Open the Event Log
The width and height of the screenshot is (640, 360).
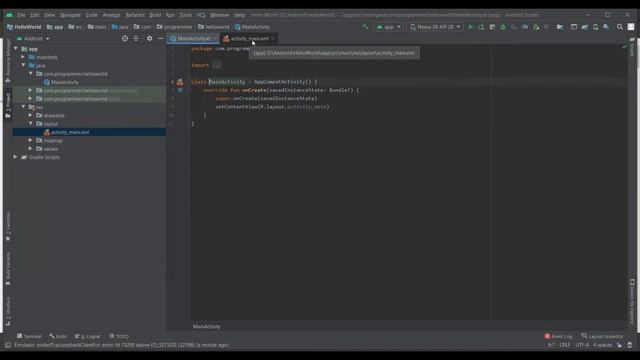[558, 336]
